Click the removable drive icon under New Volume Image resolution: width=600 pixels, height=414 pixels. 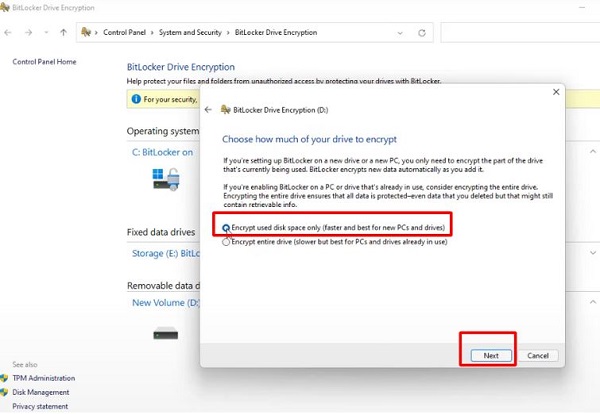pyautogui.click(x=166, y=333)
